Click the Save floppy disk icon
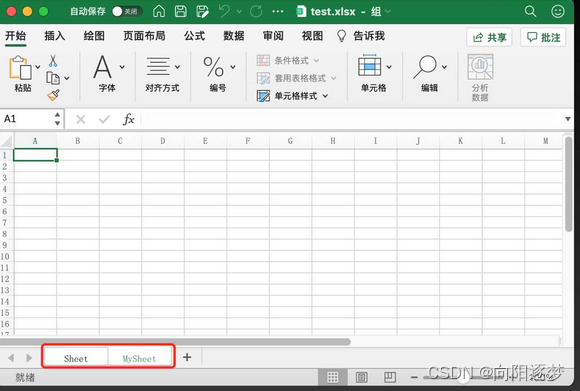The height and width of the screenshot is (391, 580). pos(181,11)
